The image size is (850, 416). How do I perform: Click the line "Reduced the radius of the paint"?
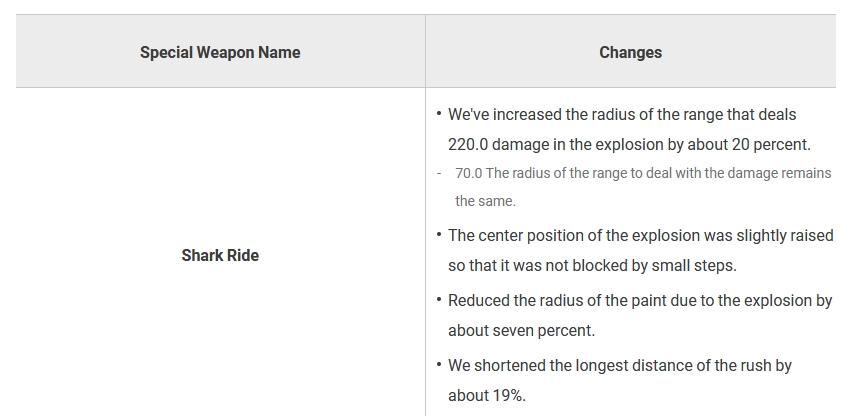640,300
